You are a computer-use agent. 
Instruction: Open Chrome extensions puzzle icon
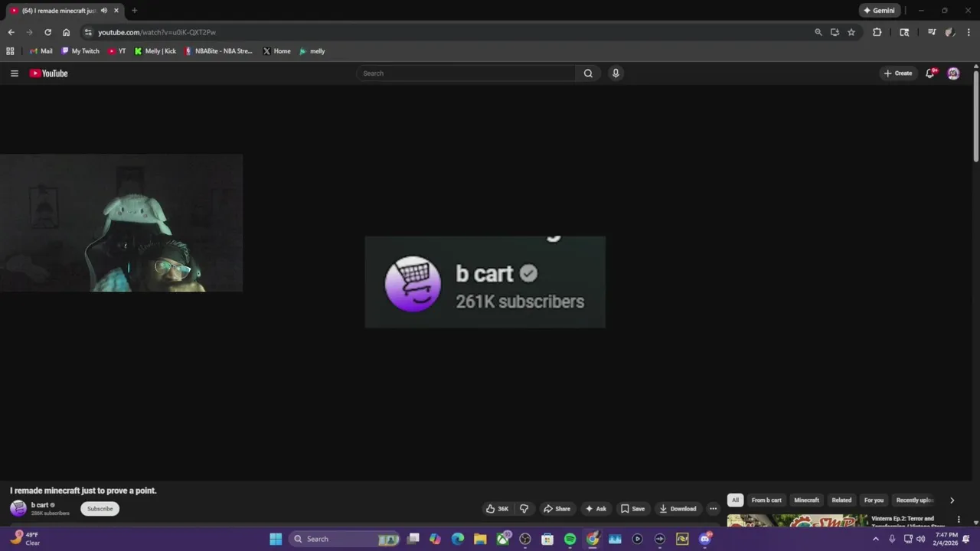point(877,32)
